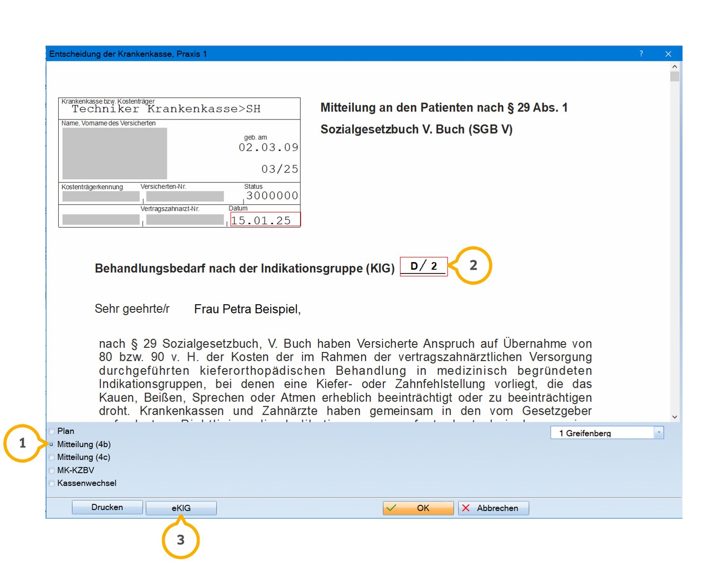Viewport: 728px width, 564px height.
Task: Click the scrollbar down arrow
Action: click(674, 417)
